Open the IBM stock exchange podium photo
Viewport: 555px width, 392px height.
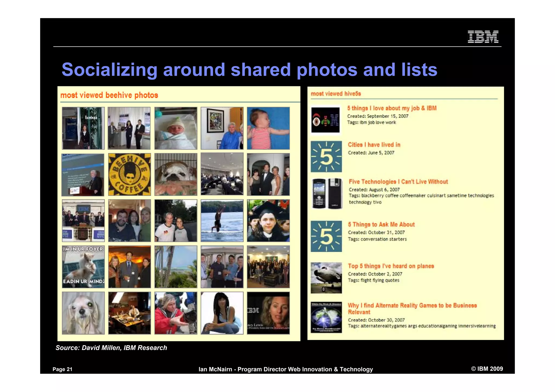(83, 221)
